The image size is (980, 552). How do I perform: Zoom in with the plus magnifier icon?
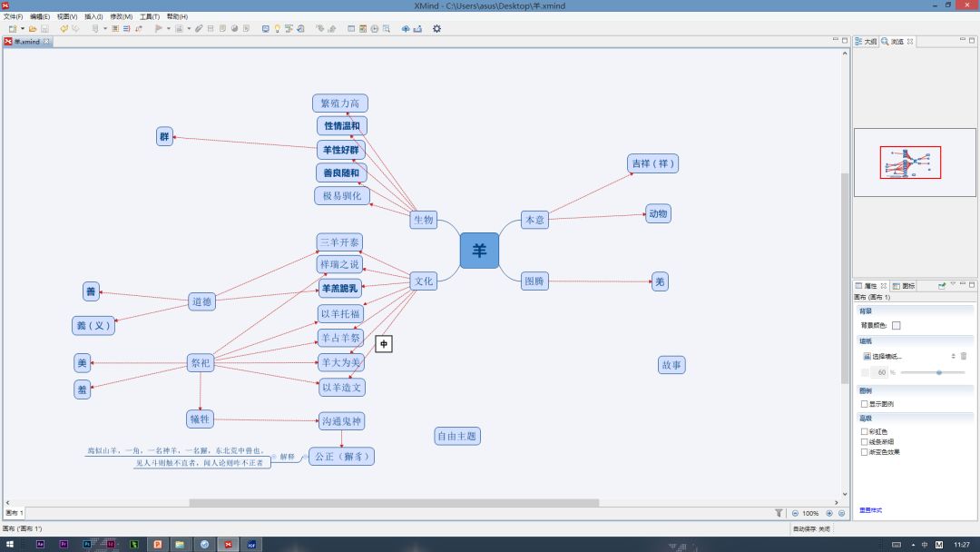coord(828,513)
